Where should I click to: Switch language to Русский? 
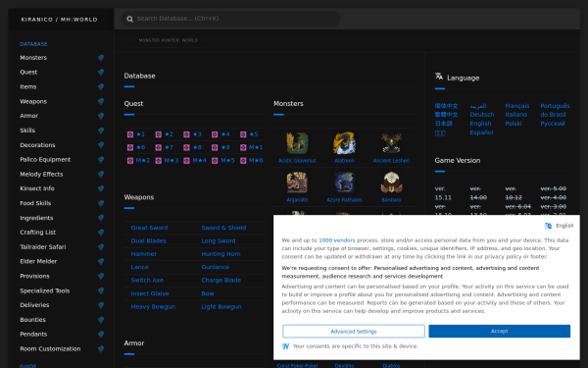[553, 124]
